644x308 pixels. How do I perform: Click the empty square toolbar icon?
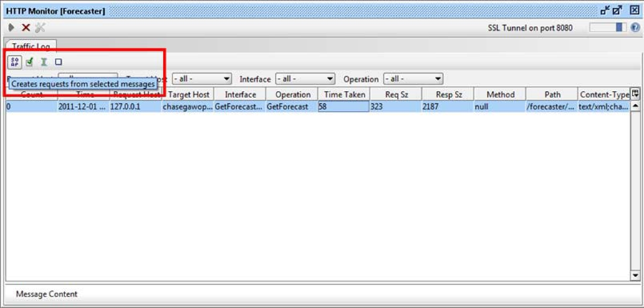coord(58,62)
